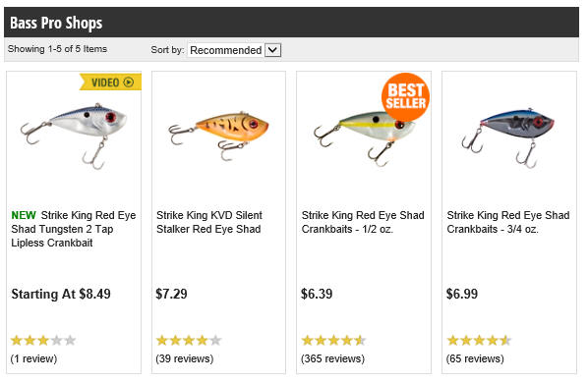View the Tungsten 2 Tap lure image

74,136
